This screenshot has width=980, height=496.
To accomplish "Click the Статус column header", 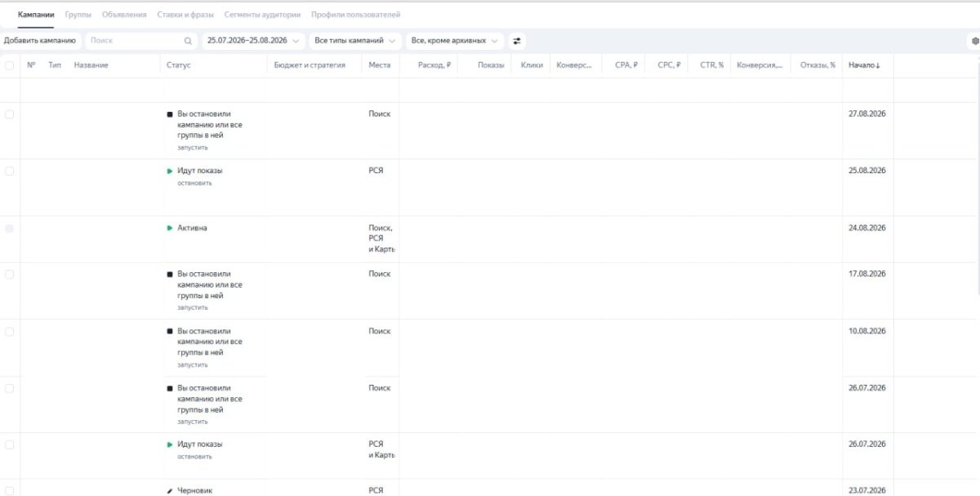I will click(x=178, y=65).
